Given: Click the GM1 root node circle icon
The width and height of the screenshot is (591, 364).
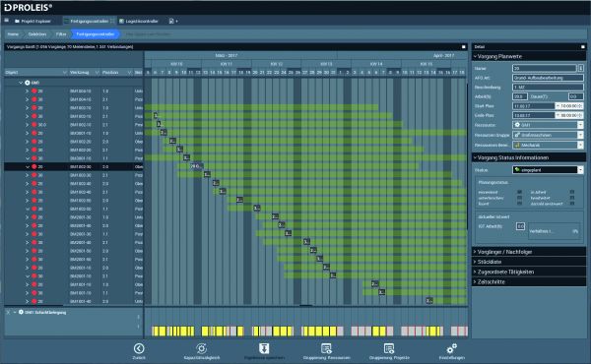Looking at the screenshot, I should pyautogui.click(x=28, y=83).
